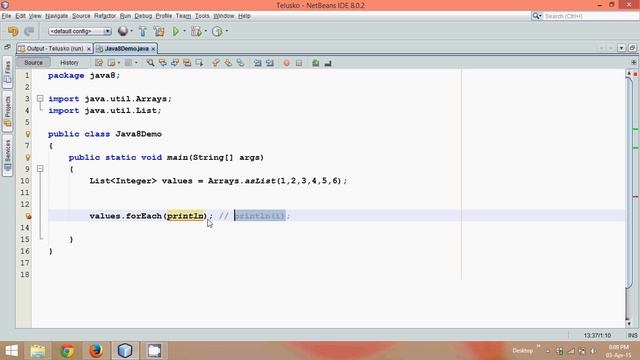Start macro recording red icon
640x360 pixels.
[x=287, y=63]
